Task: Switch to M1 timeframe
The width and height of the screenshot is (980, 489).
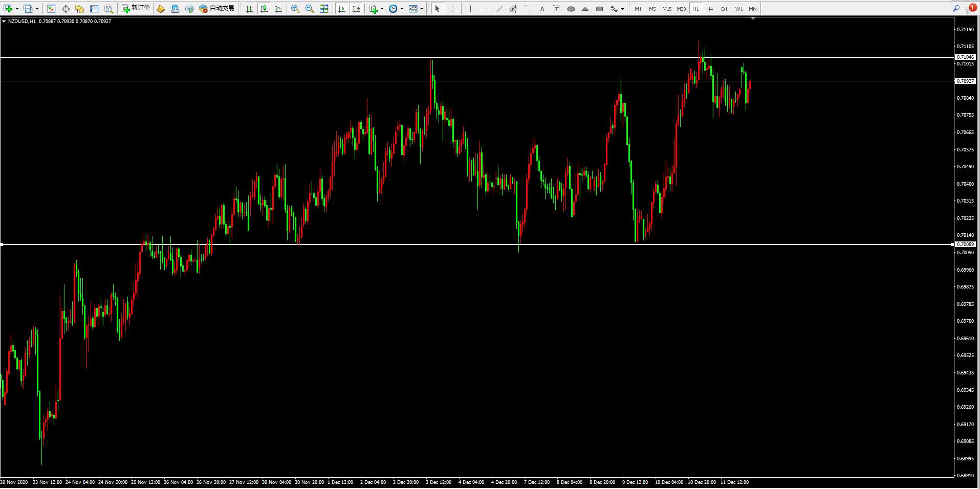Action: click(x=638, y=9)
